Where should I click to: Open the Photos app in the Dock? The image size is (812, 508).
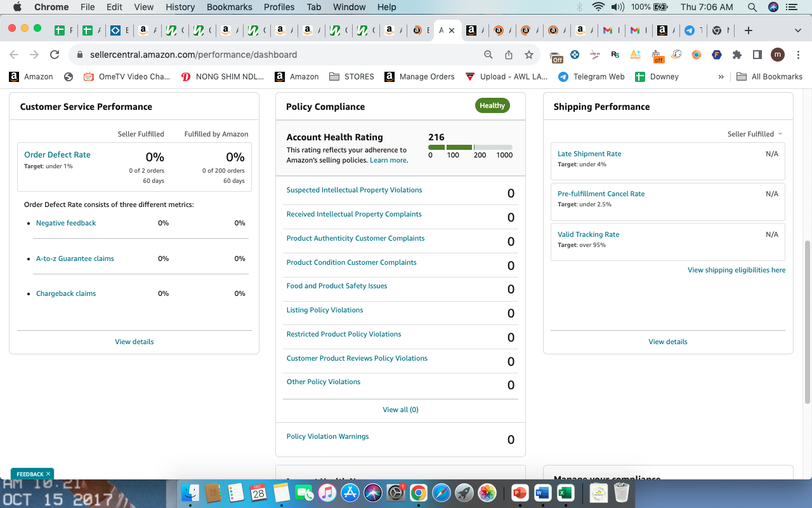tap(487, 492)
